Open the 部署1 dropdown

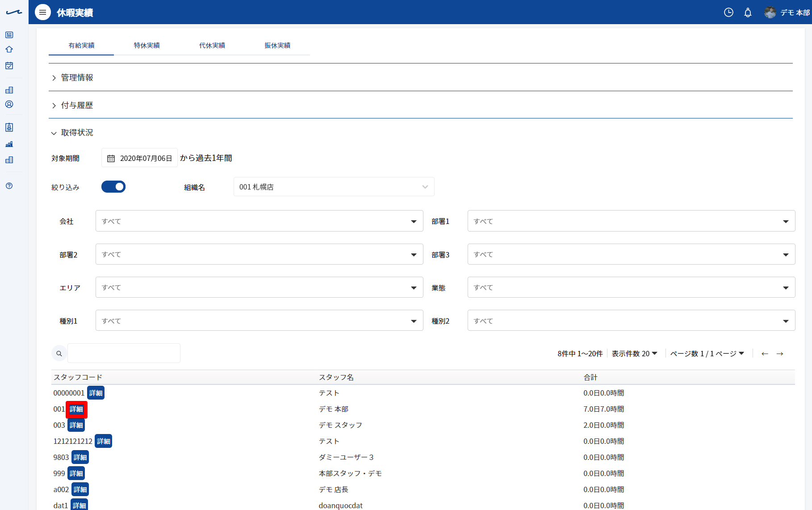(x=632, y=221)
